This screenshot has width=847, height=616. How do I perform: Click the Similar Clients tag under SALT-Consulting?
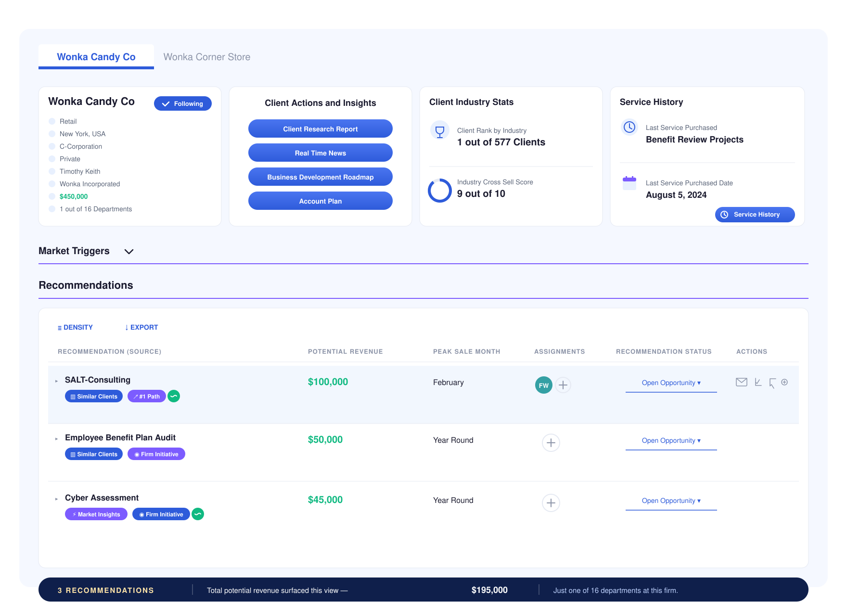coord(94,396)
